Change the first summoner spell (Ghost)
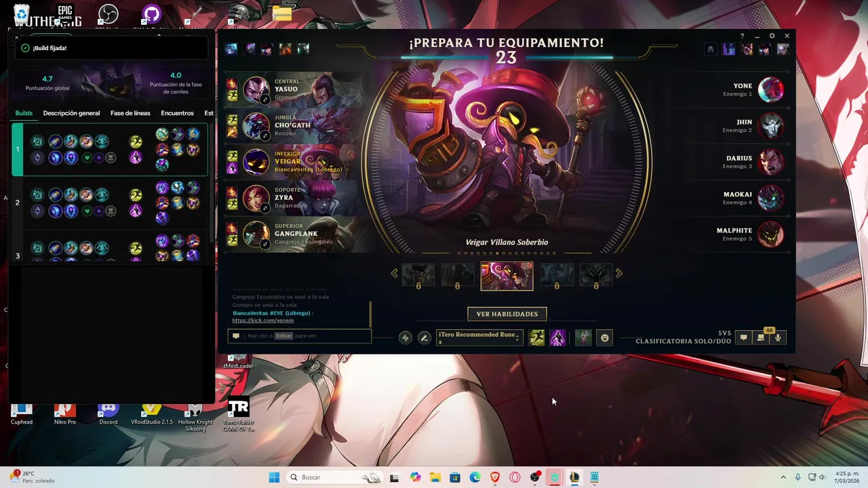This screenshot has width=868, height=488. pos(536,338)
